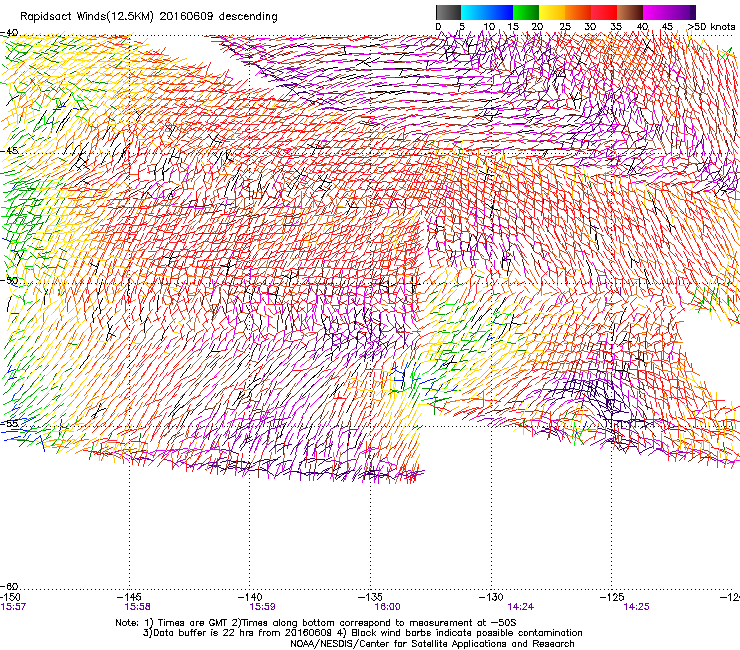The image size is (740, 650).
Task: Click the "0" label under the color bar
Action: tap(438, 27)
